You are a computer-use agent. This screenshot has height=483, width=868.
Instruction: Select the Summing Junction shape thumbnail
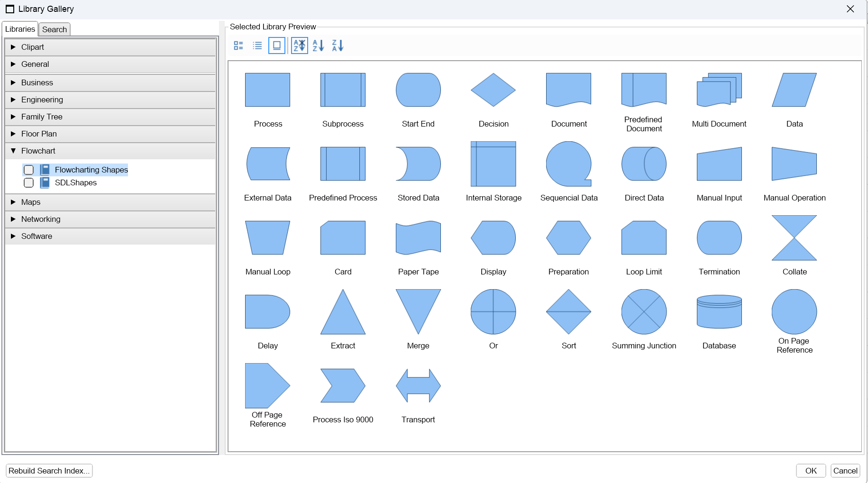coord(644,312)
